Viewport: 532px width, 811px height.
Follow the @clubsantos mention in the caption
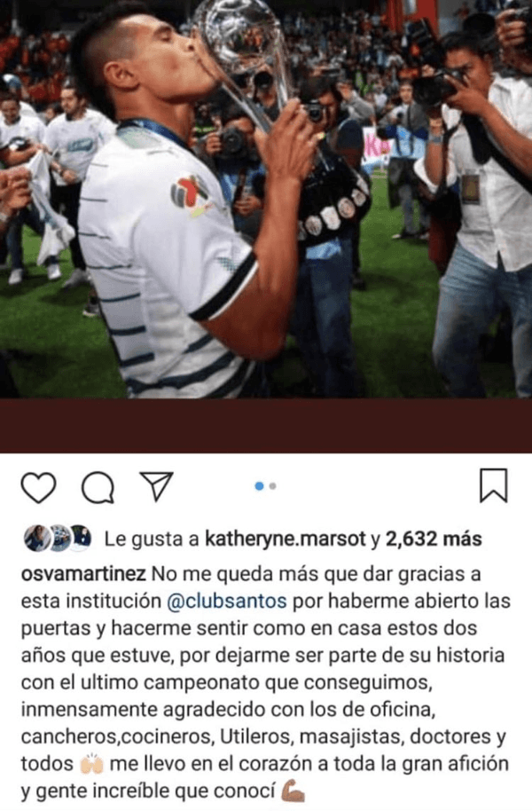tap(227, 601)
